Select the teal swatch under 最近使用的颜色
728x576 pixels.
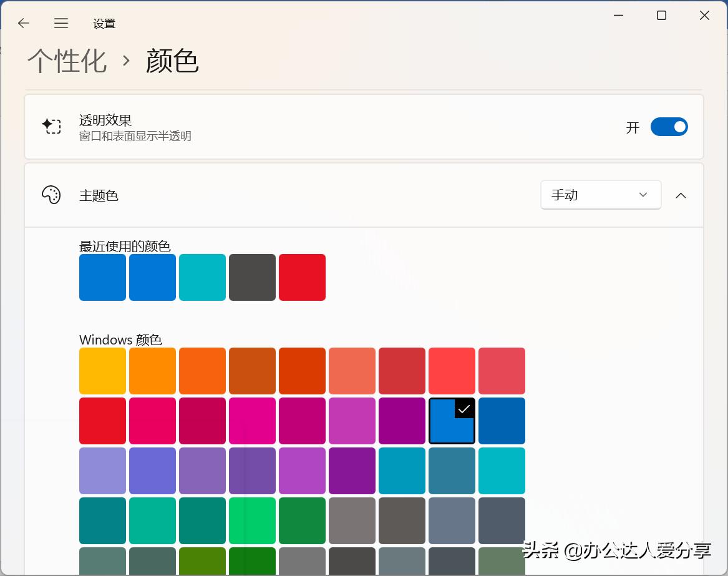point(202,277)
